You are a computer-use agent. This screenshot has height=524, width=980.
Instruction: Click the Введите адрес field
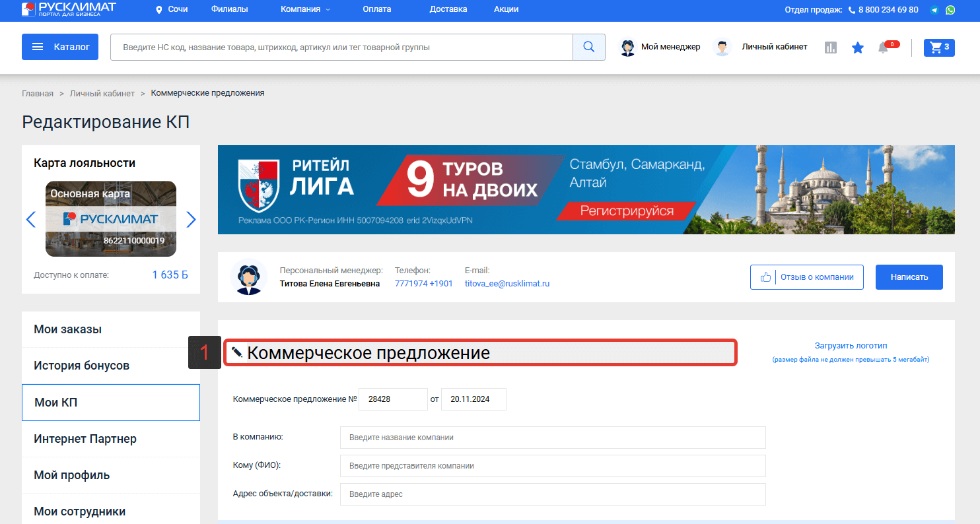[553, 494]
